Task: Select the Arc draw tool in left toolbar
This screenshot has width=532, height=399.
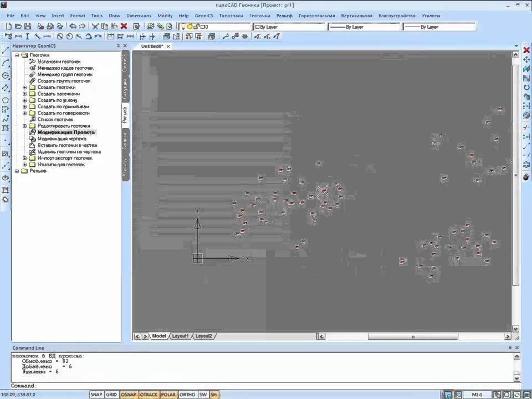Action: [x=6, y=63]
